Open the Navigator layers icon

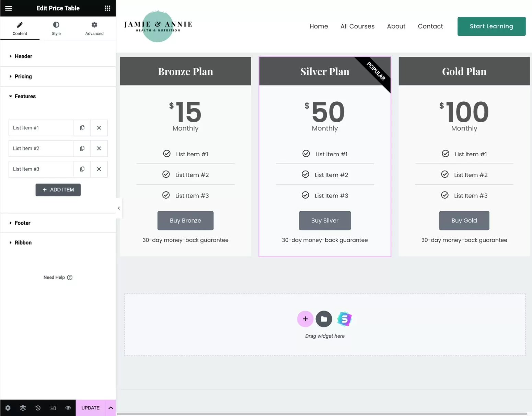(23, 408)
